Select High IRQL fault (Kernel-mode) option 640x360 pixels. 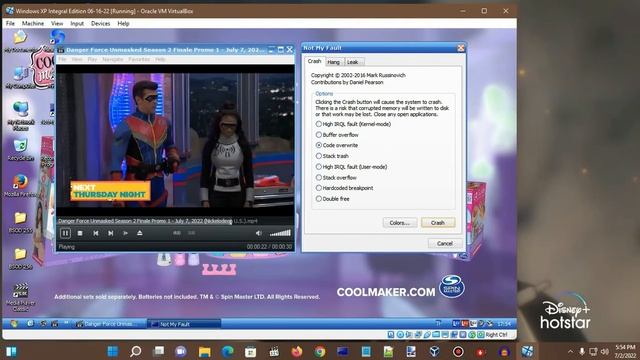coord(353,124)
